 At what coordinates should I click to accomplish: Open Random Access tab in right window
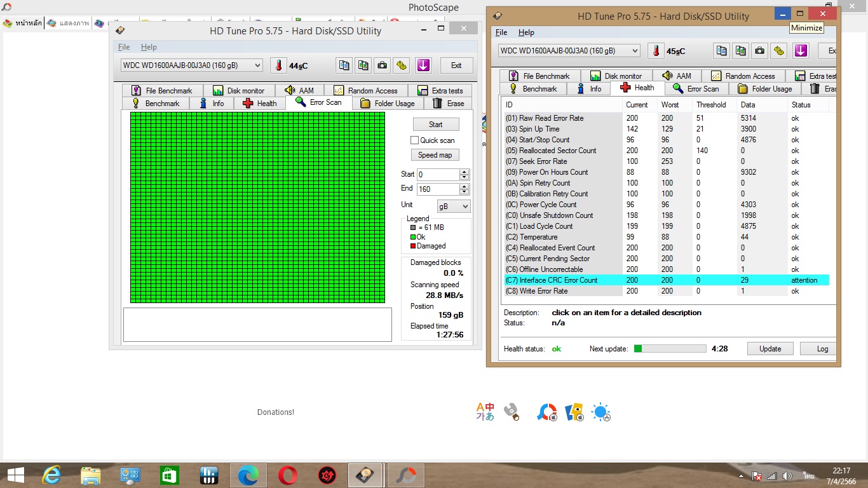[743, 76]
